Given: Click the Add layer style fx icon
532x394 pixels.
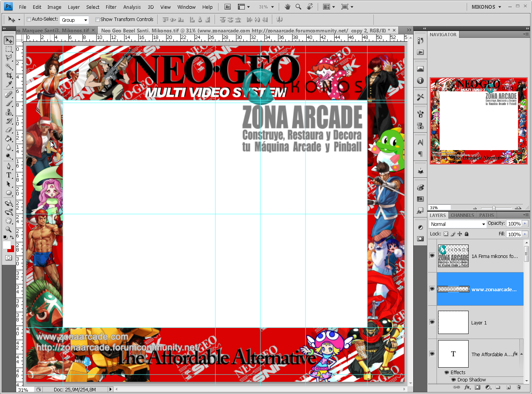Looking at the screenshot, I should tap(467, 387).
